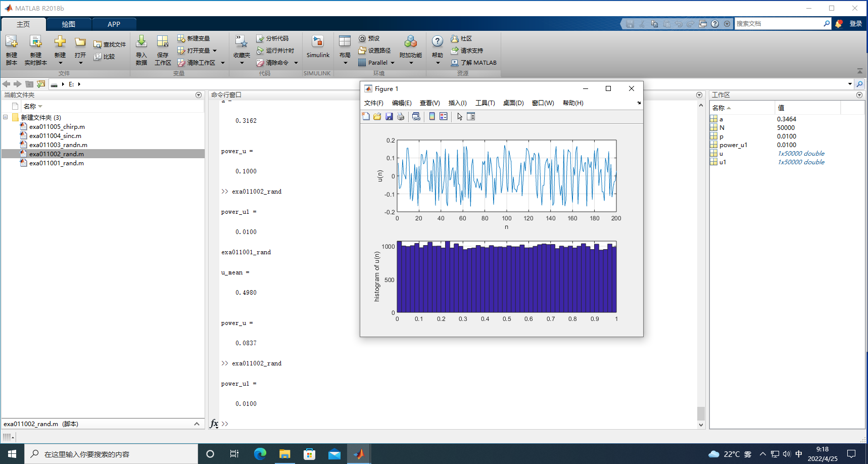Click the notification bell icon
Screen dimensions: 868x464
839,24
